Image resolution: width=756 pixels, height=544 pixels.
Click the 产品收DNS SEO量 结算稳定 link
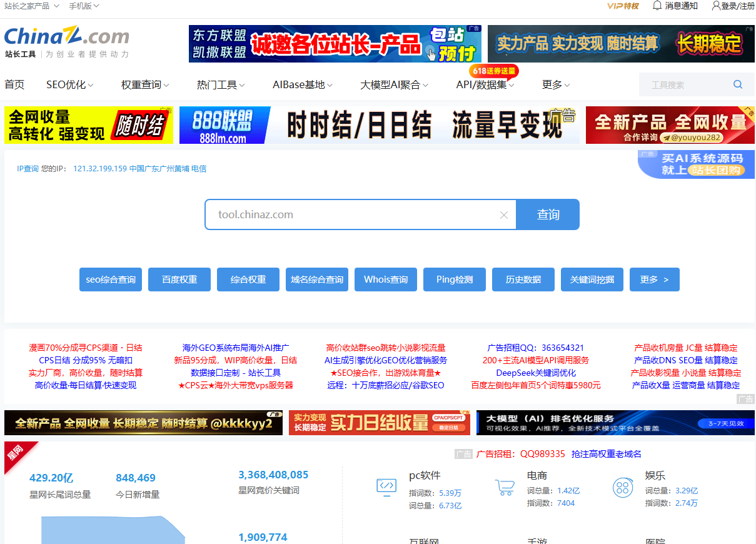point(686,360)
